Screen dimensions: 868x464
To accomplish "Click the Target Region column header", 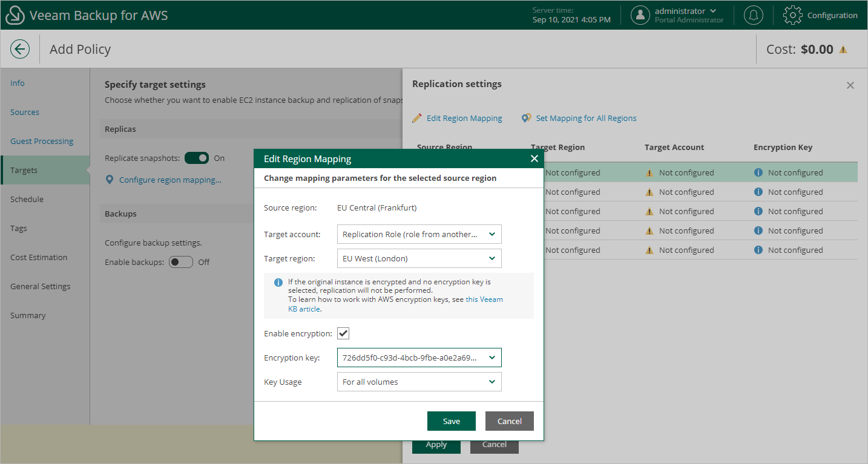I will [x=557, y=147].
